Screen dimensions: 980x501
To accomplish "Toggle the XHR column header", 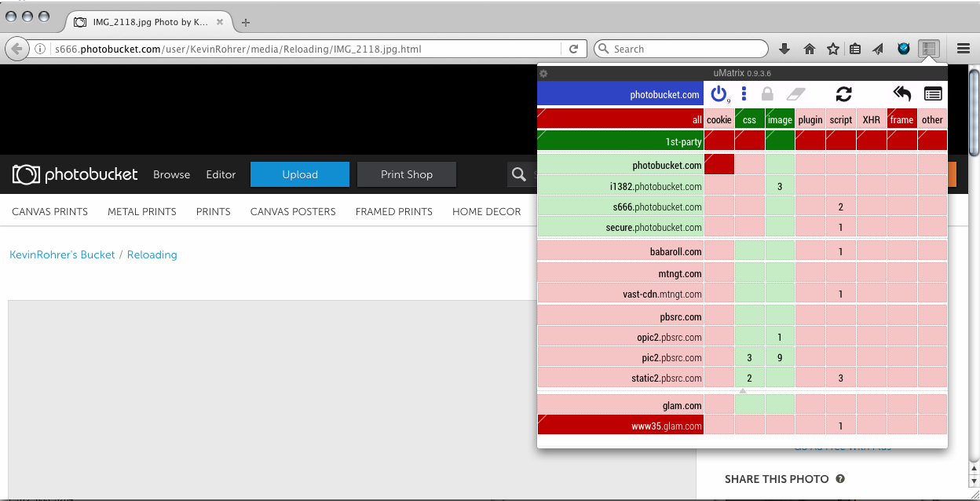I will pos(872,119).
